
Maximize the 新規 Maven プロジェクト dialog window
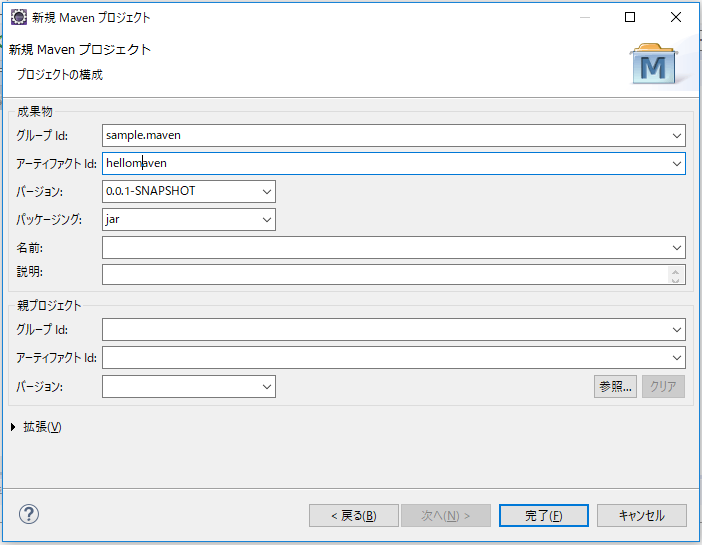click(630, 17)
